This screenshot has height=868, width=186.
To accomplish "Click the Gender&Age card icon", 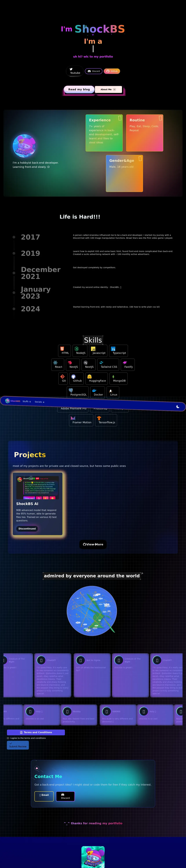I will [140, 159].
